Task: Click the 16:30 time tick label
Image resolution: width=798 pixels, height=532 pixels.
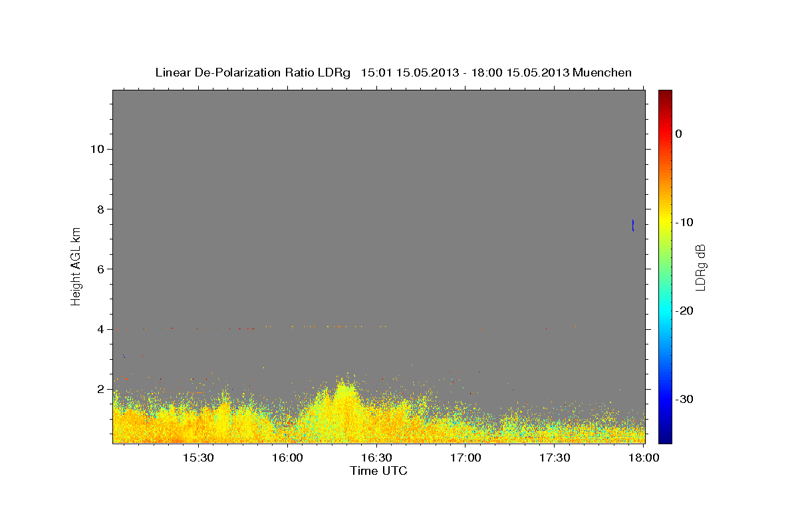Action: point(377,458)
